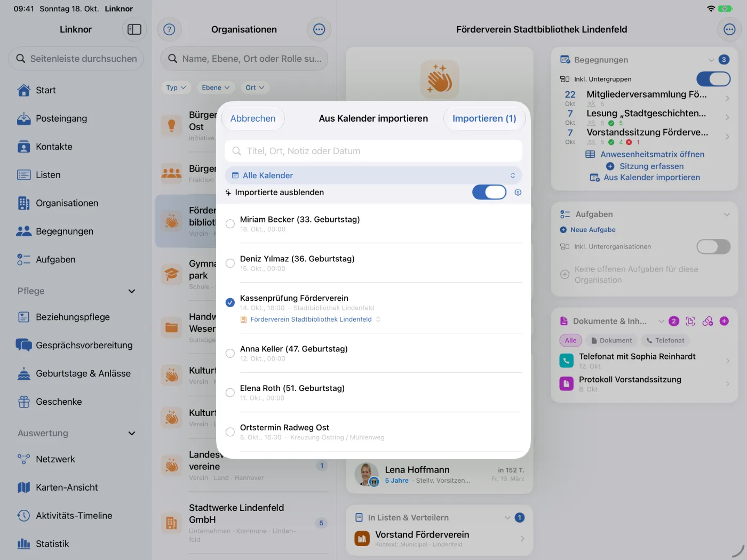Select the Anna Keller birthday event

(x=230, y=353)
